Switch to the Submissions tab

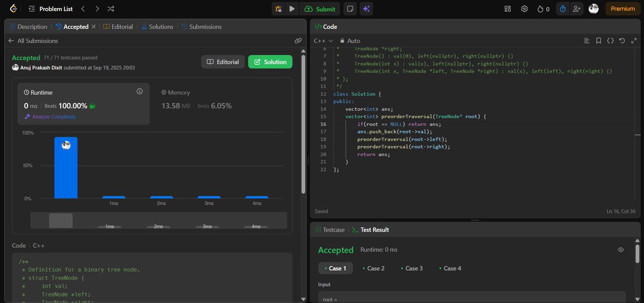[201, 27]
